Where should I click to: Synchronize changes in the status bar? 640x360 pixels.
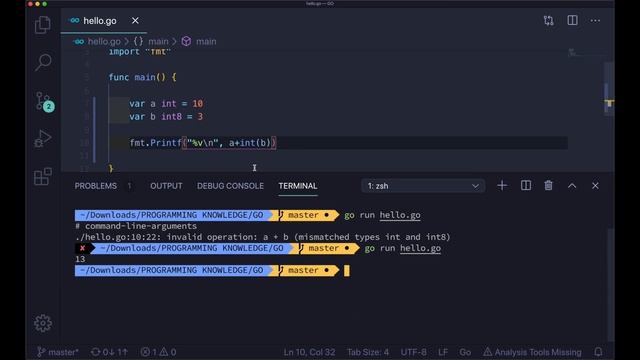109,352
